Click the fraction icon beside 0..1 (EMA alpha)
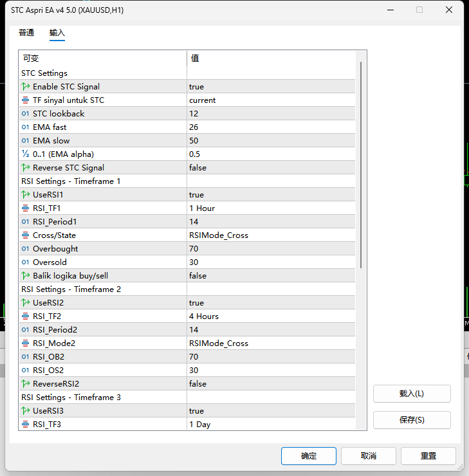Screen dimensions: 469x476 (26, 154)
